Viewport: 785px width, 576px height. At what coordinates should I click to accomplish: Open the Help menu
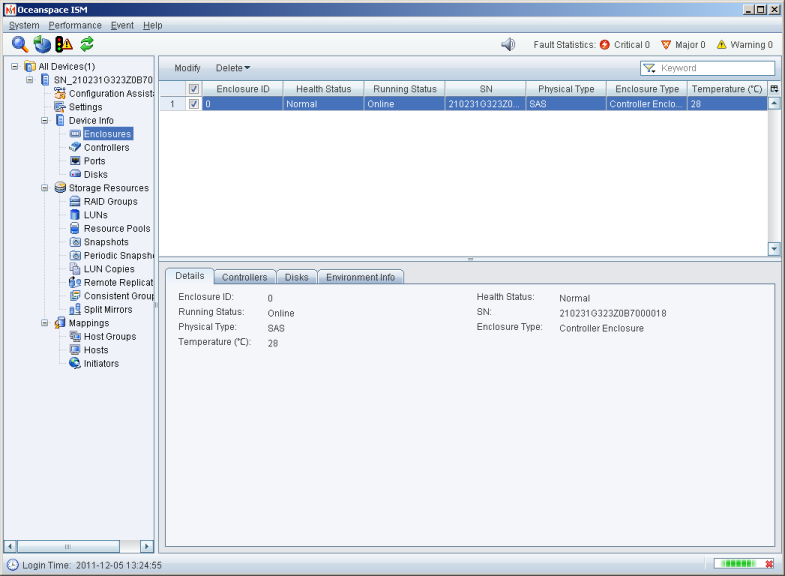(x=153, y=26)
